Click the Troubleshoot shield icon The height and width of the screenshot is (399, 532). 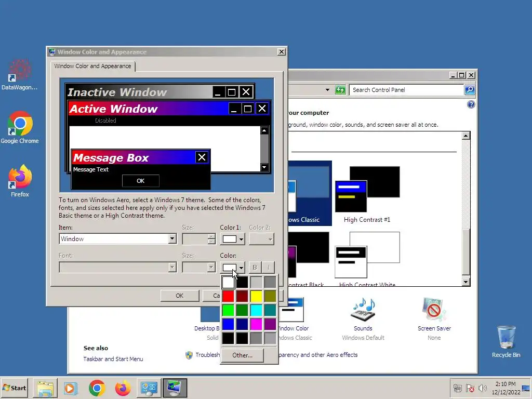pyautogui.click(x=189, y=355)
